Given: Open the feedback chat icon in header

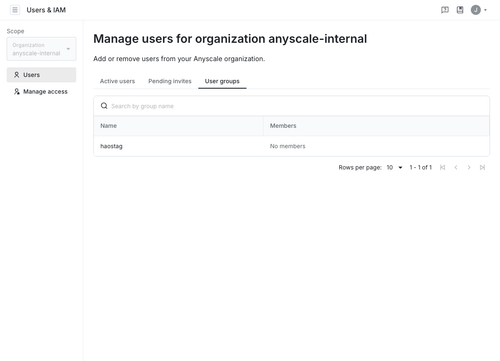Looking at the screenshot, I should pyautogui.click(x=445, y=10).
